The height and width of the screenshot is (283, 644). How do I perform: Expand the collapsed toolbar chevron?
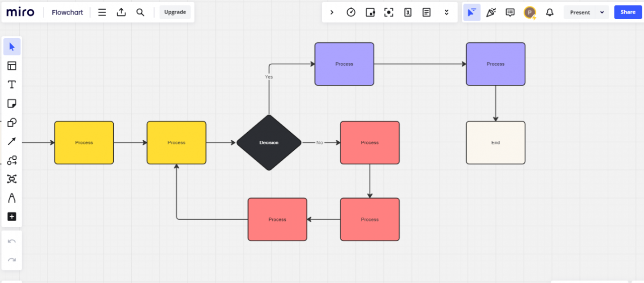[332, 12]
